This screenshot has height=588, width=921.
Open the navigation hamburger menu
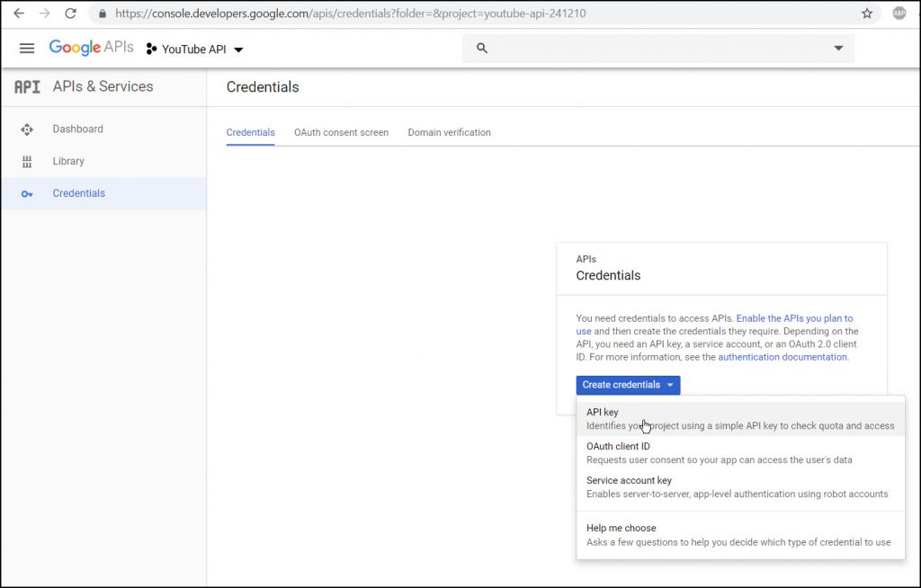(x=27, y=49)
